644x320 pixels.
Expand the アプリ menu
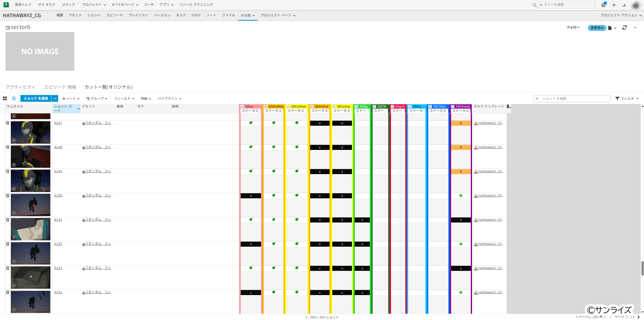(x=166, y=5)
